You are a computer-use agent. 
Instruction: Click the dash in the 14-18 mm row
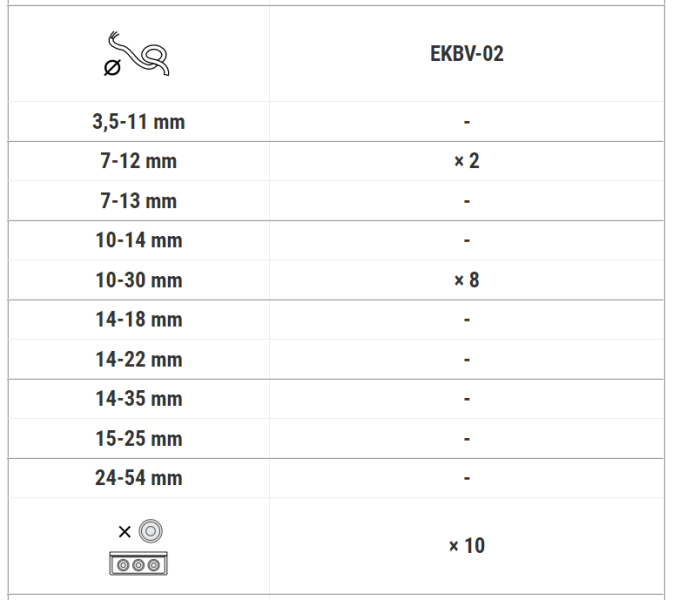(x=467, y=320)
